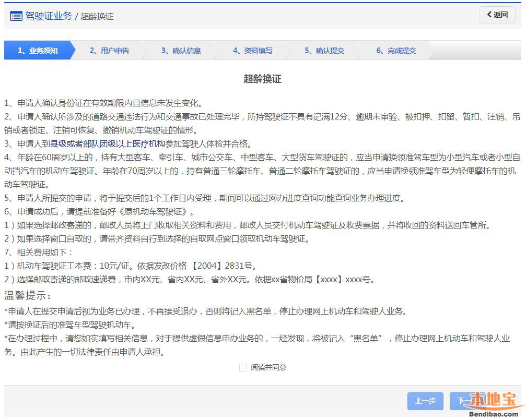Select step 1、业务须知
The width and height of the screenshot is (526, 420).
click(x=38, y=51)
